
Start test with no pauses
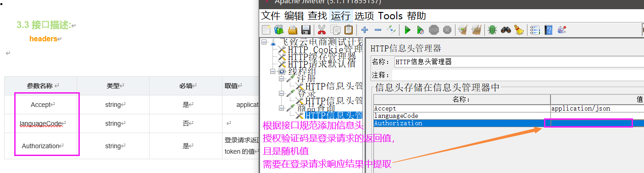click(420, 30)
